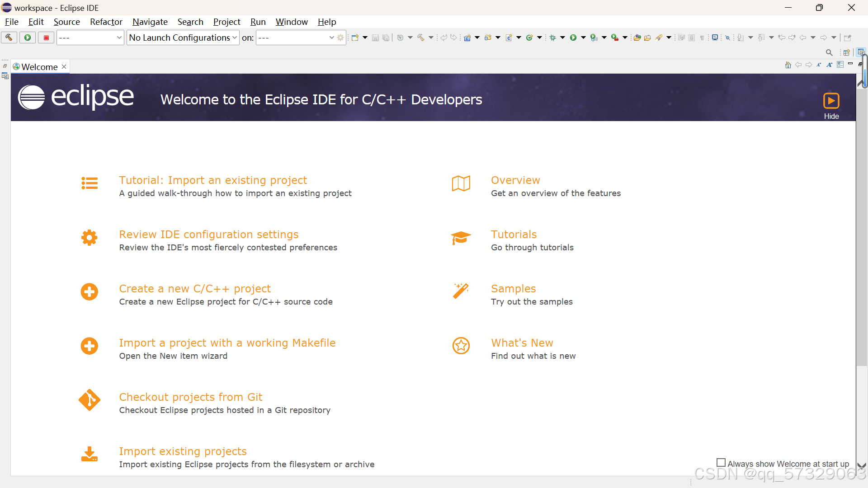Click Create a new C/C++ project link

pos(195,289)
